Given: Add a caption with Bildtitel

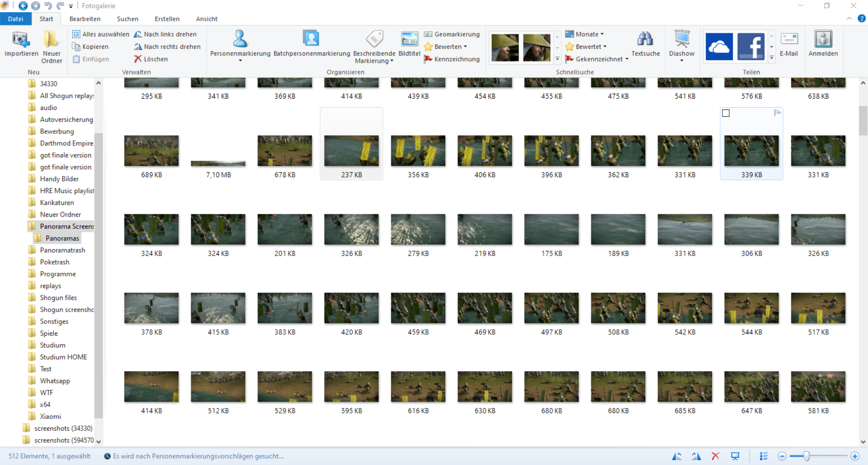Looking at the screenshot, I should pyautogui.click(x=410, y=43).
